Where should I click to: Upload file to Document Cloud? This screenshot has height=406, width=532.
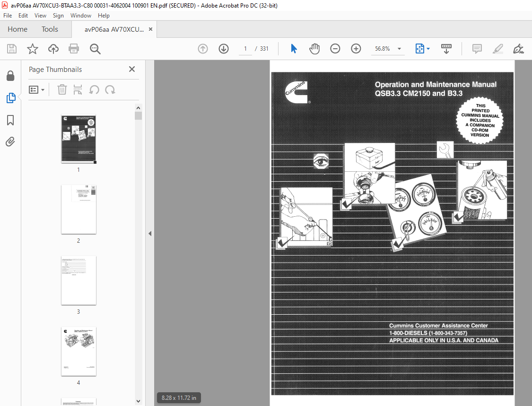click(x=53, y=49)
